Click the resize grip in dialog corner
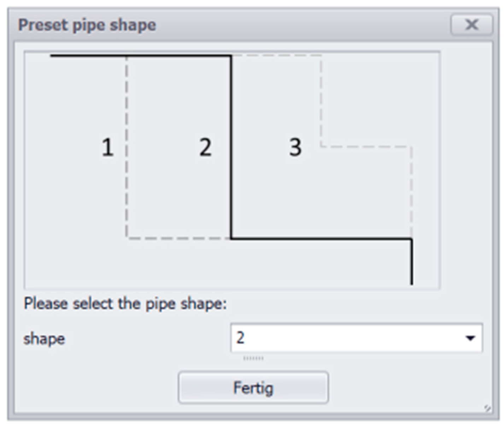This screenshot has width=504, height=429. coord(487,409)
